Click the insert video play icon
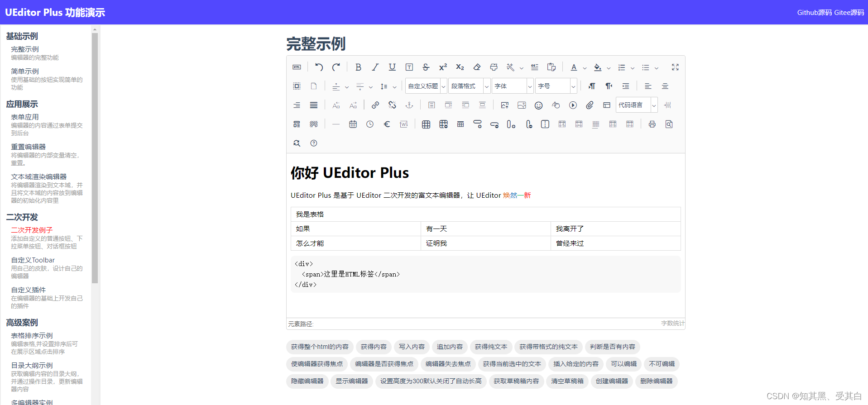The image size is (868, 405). click(573, 105)
